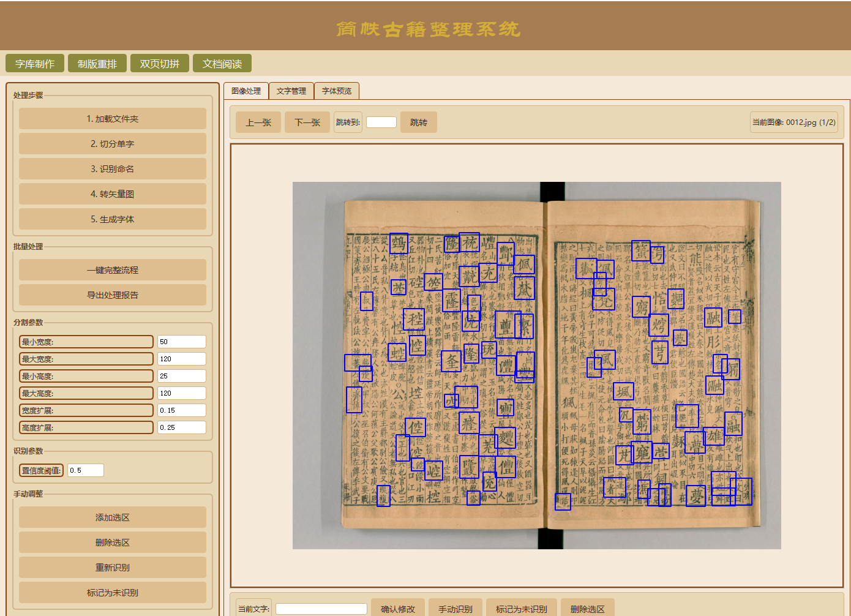
Task: Select the 最小高度 value field
Action: click(x=182, y=376)
